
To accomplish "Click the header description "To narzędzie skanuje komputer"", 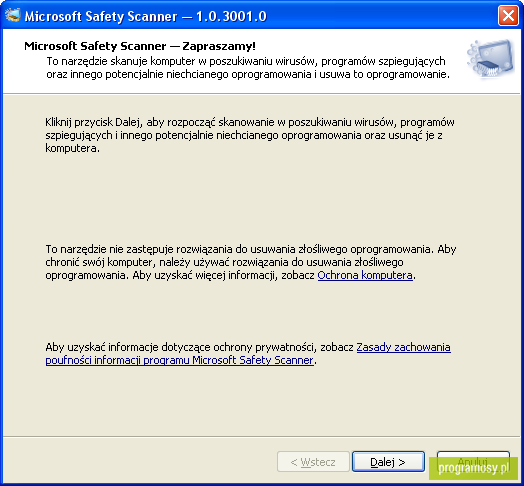I will 248,68.
